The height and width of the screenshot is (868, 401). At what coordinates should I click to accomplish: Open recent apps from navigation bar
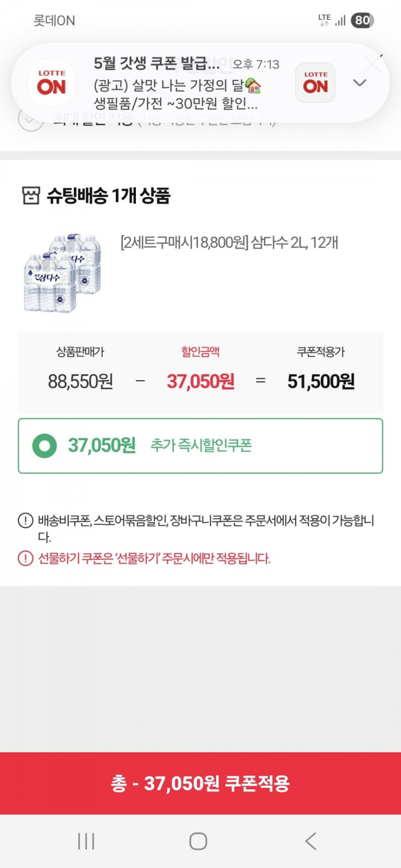[x=86, y=841]
